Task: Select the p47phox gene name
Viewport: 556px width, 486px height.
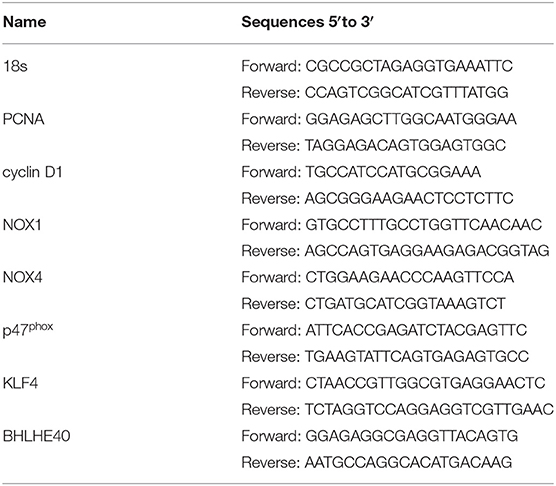Action: 28,330
